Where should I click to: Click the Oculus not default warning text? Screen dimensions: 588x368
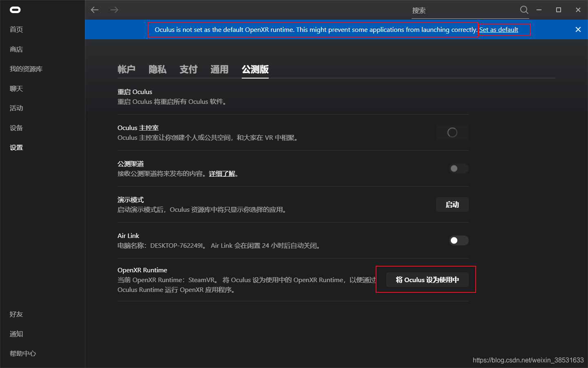(316, 29)
